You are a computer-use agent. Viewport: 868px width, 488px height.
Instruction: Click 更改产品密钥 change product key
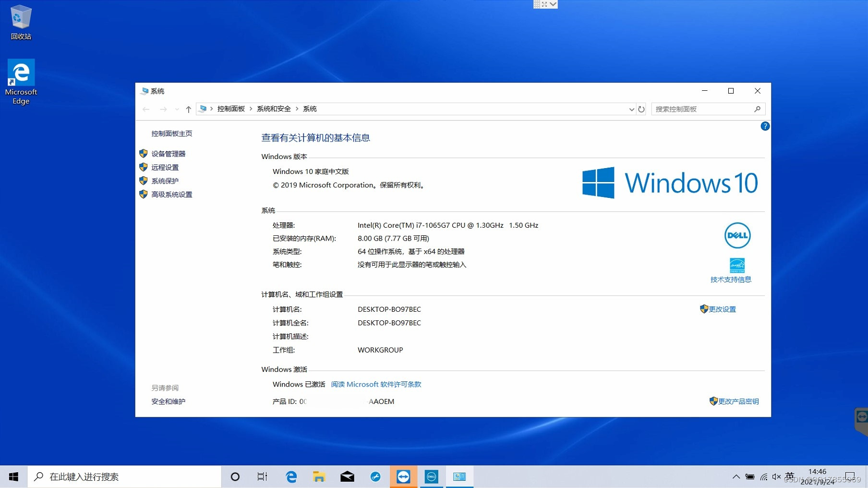[x=738, y=402]
